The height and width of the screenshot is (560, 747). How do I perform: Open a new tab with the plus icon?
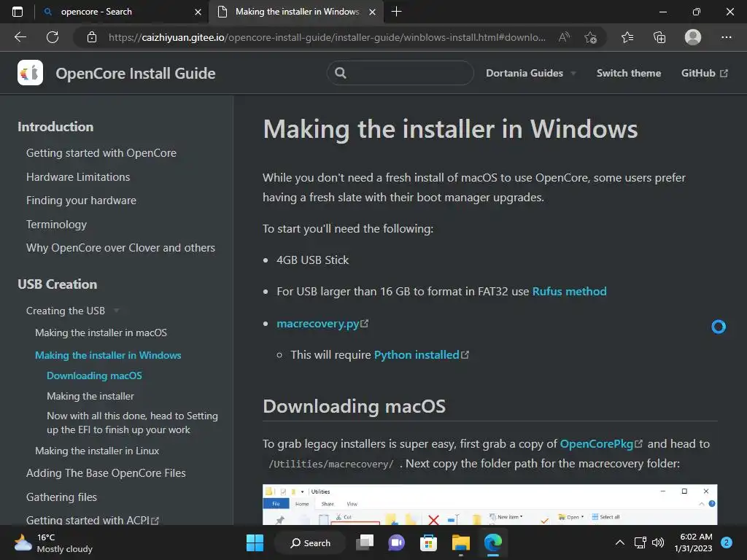click(x=396, y=12)
